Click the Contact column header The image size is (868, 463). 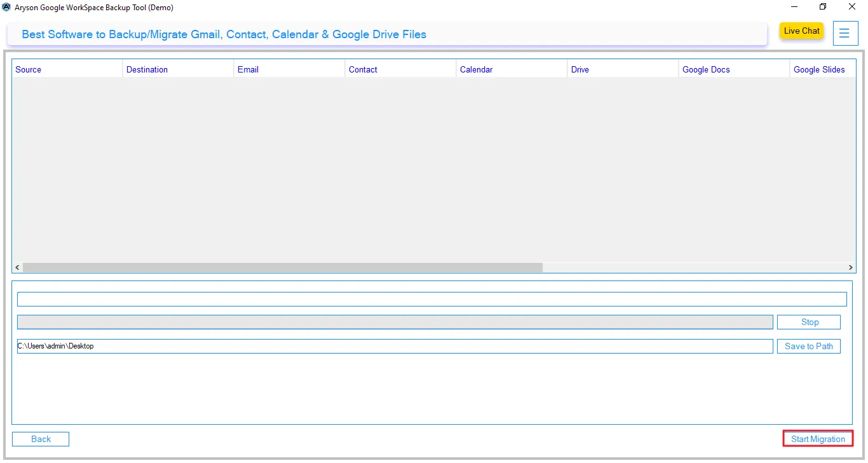tap(363, 69)
